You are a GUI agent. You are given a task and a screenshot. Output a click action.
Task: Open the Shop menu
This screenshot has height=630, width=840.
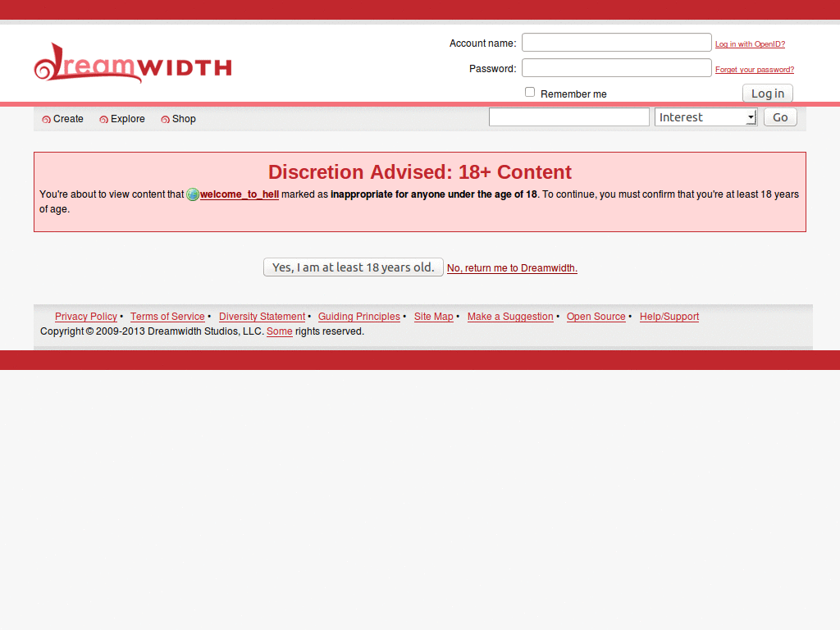click(x=184, y=119)
